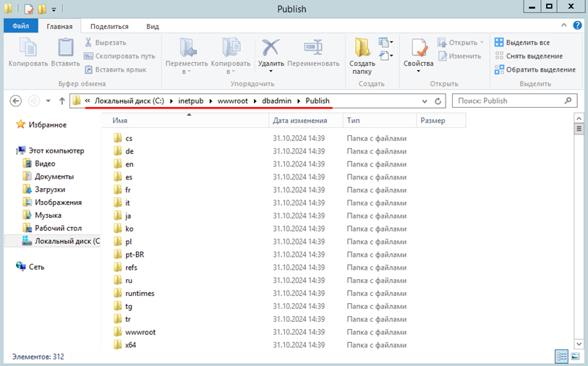This screenshot has width=588, height=366.
Task: Sort by the Имя column header
Action: pyautogui.click(x=185, y=121)
